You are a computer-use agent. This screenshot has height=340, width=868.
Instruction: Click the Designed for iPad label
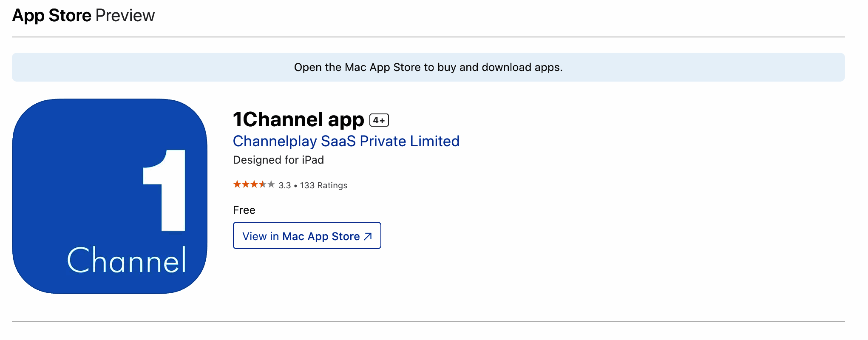pyautogui.click(x=278, y=160)
